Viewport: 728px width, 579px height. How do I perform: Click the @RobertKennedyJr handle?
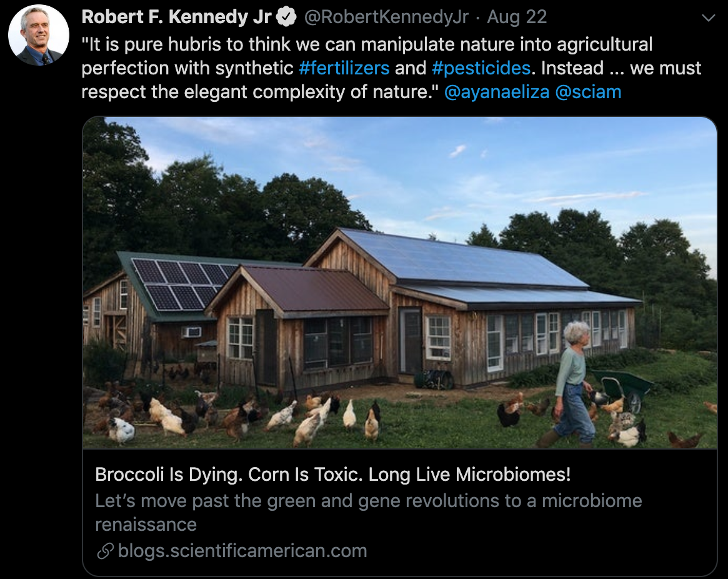[x=386, y=18]
